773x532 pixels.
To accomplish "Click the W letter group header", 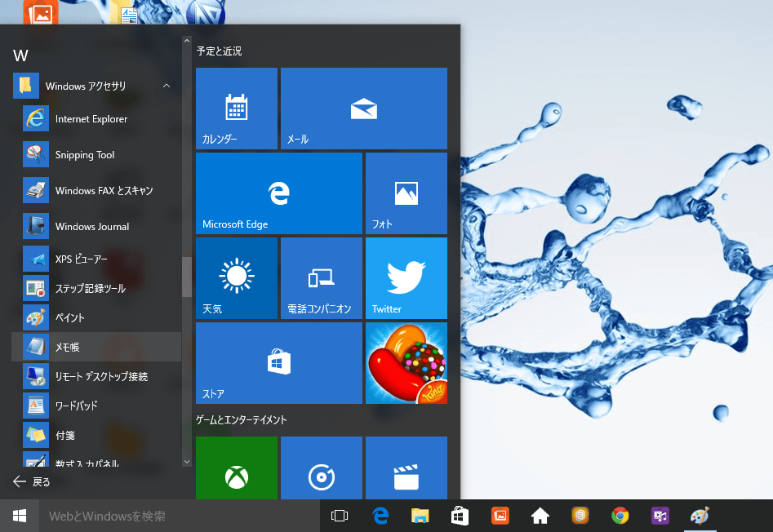I will coord(20,55).
